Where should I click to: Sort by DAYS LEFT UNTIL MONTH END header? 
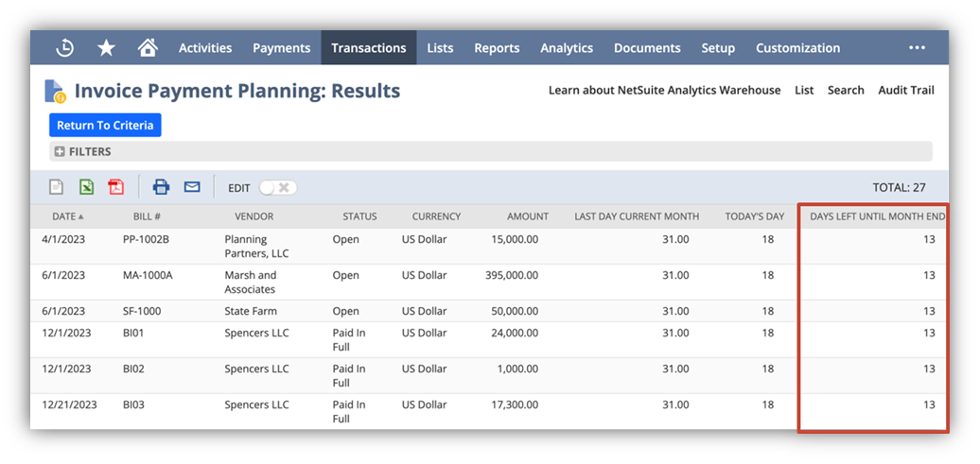(878, 216)
